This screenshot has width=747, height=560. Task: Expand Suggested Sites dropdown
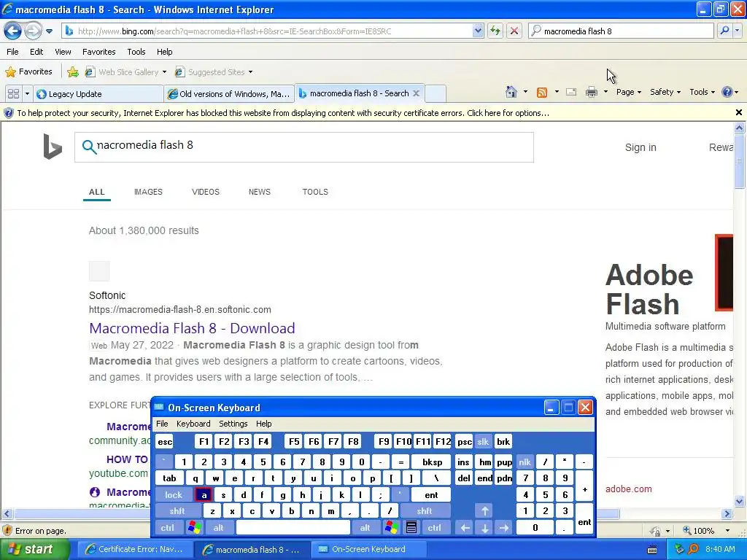251,72
